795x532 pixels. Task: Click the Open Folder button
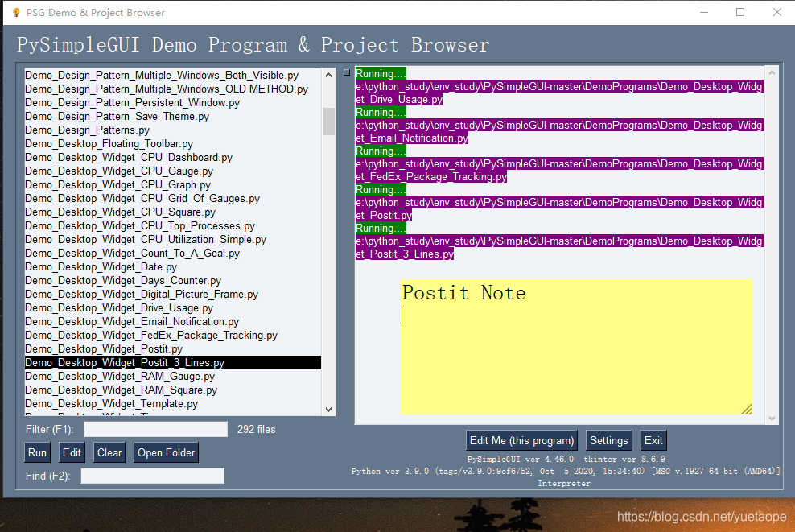167,452
